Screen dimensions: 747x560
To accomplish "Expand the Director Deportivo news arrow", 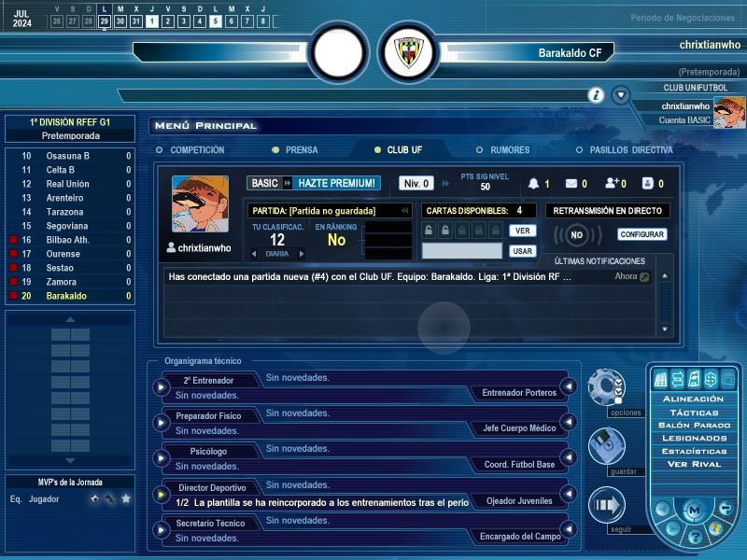I will coord(161,493).
